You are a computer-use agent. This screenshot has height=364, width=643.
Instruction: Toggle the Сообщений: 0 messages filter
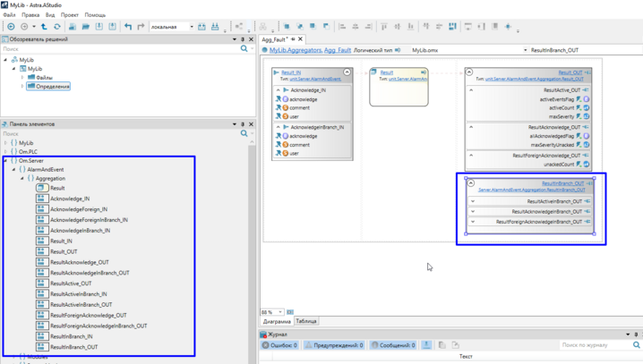click(x=392, y=344)
